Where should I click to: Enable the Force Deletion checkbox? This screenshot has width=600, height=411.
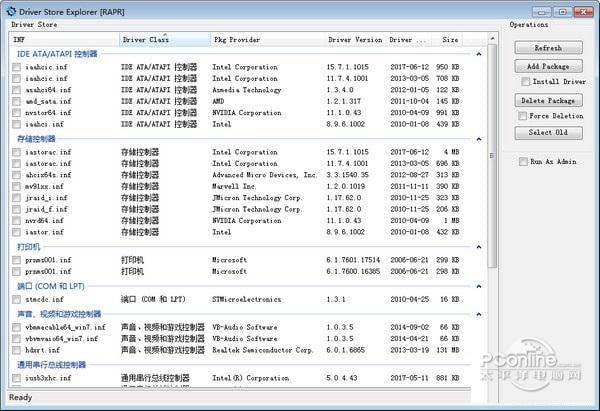(522, 116)
